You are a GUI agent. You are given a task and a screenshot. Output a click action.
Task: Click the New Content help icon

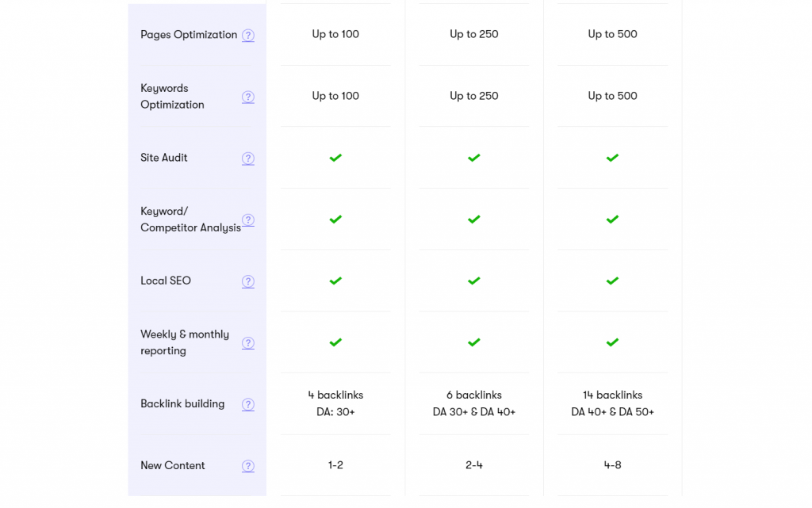pyautogui.click(x=248, y=466)
